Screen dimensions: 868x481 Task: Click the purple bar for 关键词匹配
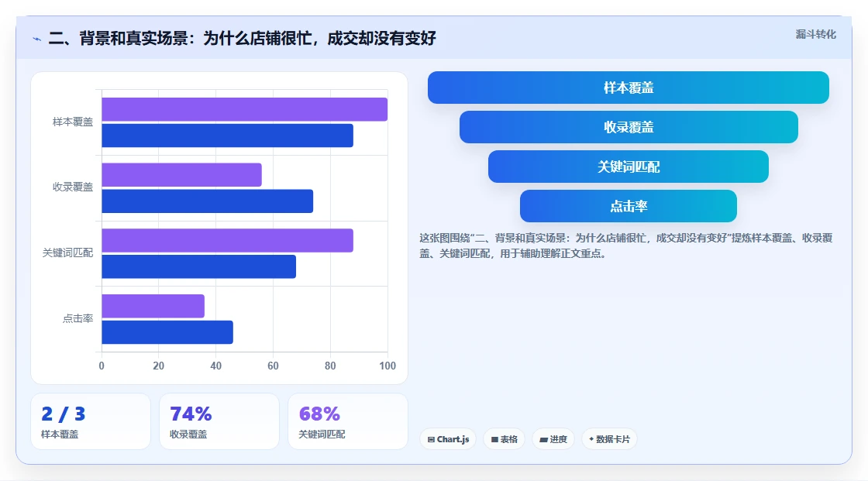click(227, 240)
